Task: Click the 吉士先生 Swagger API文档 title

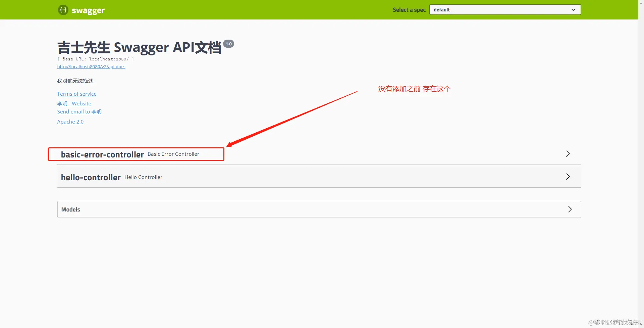Action: 139,47
